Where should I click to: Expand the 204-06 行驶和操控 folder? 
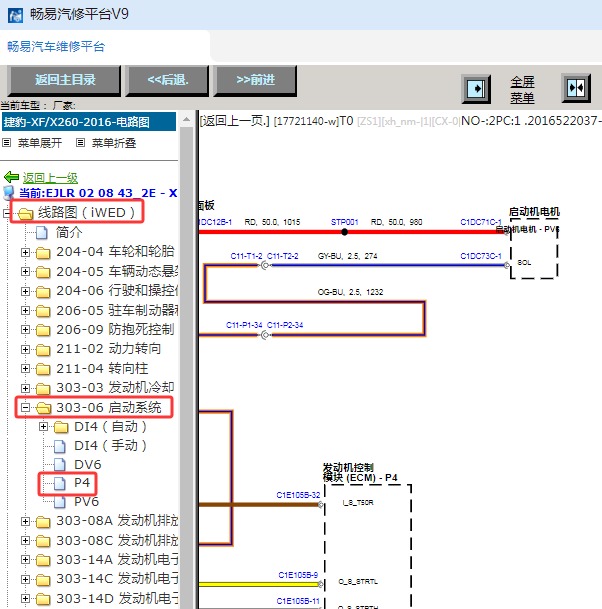coord(25,291)
